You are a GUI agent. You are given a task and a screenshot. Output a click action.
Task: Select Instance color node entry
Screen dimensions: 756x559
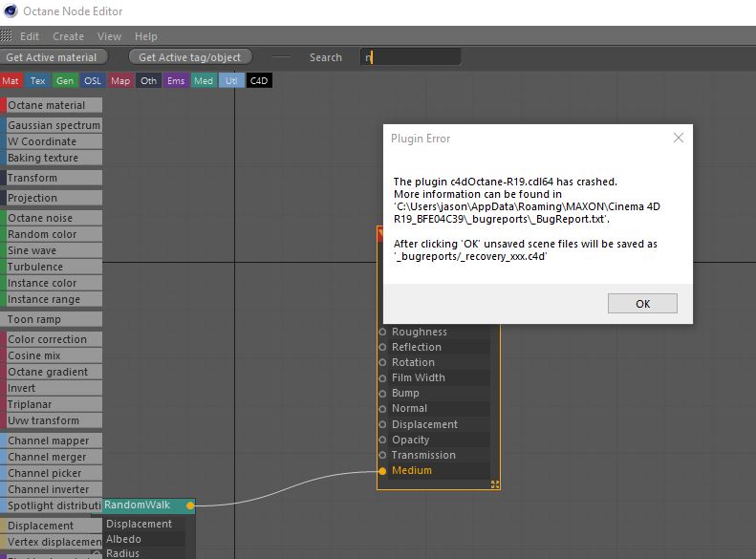(51, 284)
